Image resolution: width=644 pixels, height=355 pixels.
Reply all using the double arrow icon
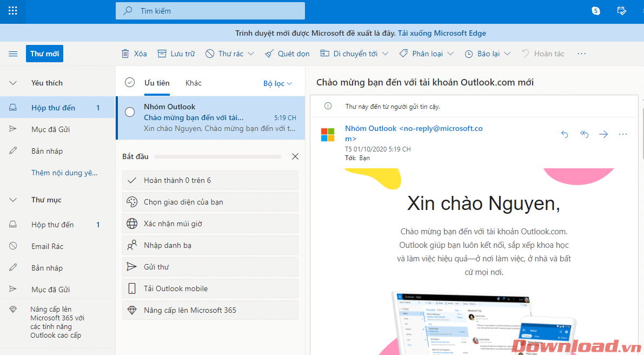click(584, 134)
